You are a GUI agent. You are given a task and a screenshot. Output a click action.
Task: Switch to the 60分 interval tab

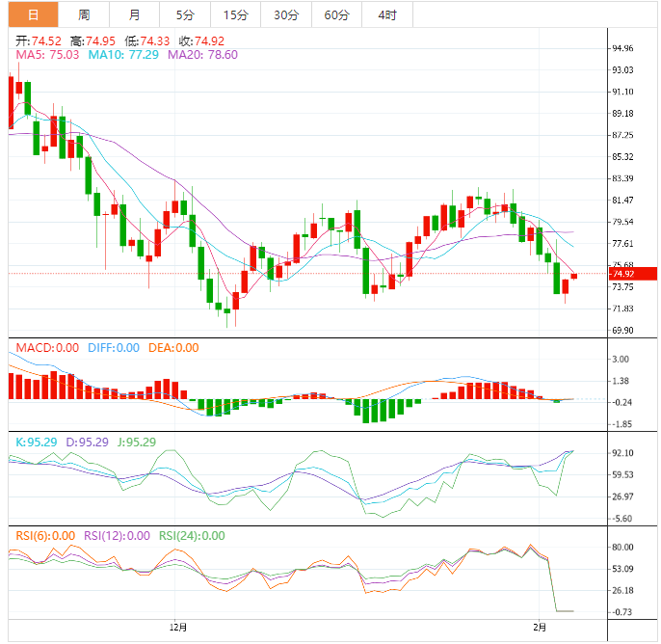point(337,14)
